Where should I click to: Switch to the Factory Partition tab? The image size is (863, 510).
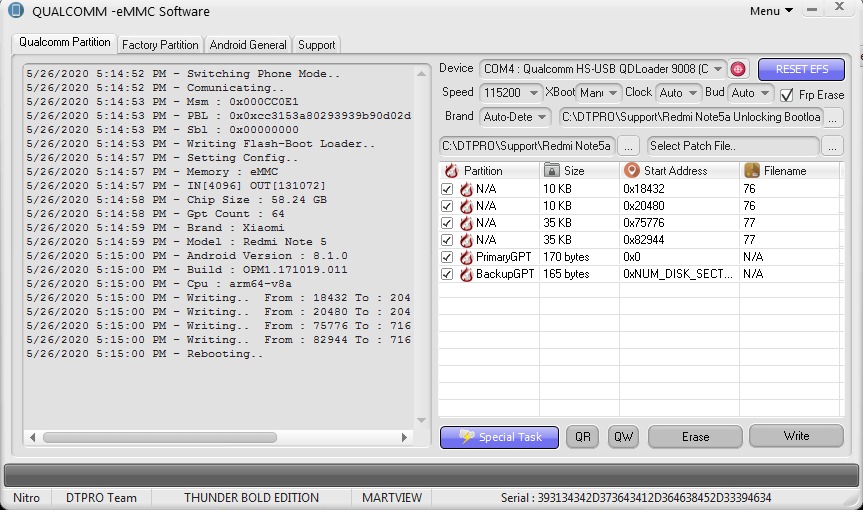[160, 45]
